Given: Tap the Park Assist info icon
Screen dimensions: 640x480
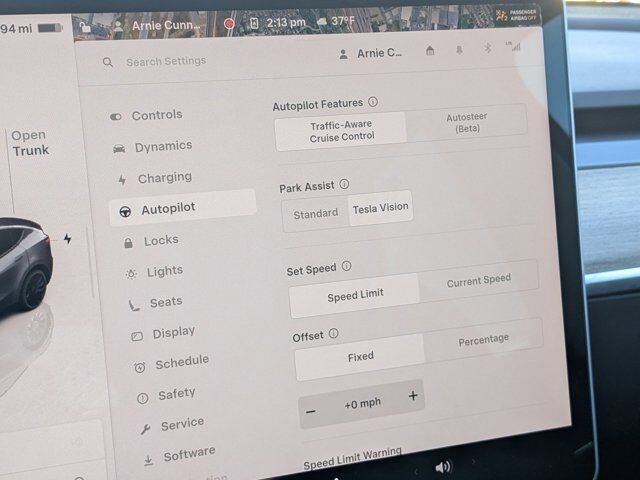Looking at the screenshot, I should coord(344,185).
